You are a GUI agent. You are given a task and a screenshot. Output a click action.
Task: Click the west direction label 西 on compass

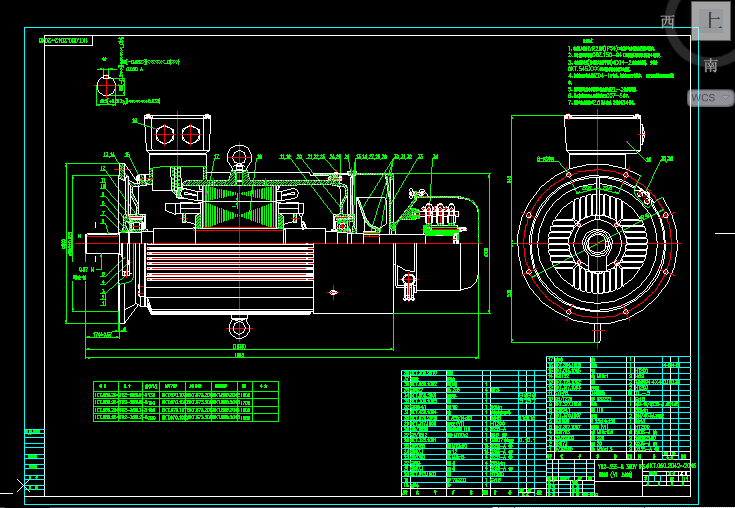click(669, 22)
